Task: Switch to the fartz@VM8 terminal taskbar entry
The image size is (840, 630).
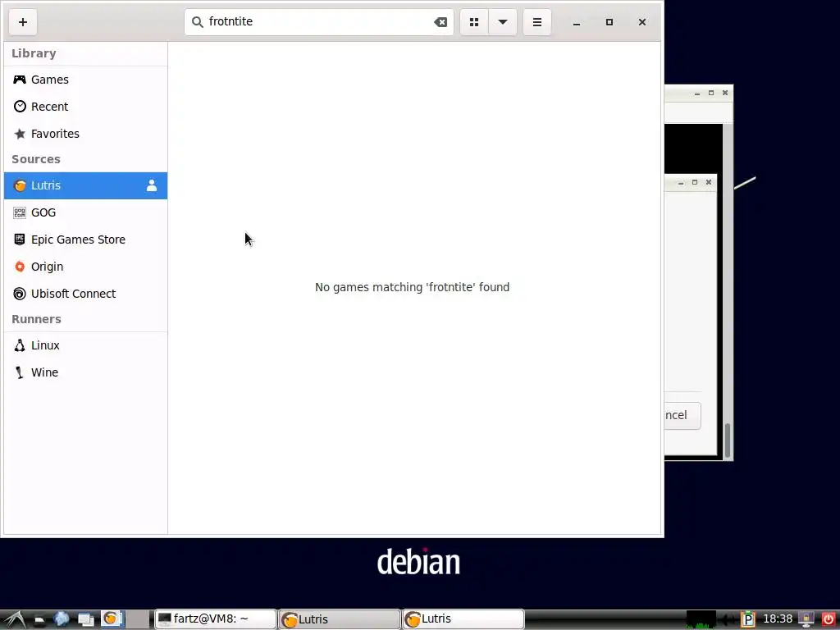Action: tap(216, 619)
